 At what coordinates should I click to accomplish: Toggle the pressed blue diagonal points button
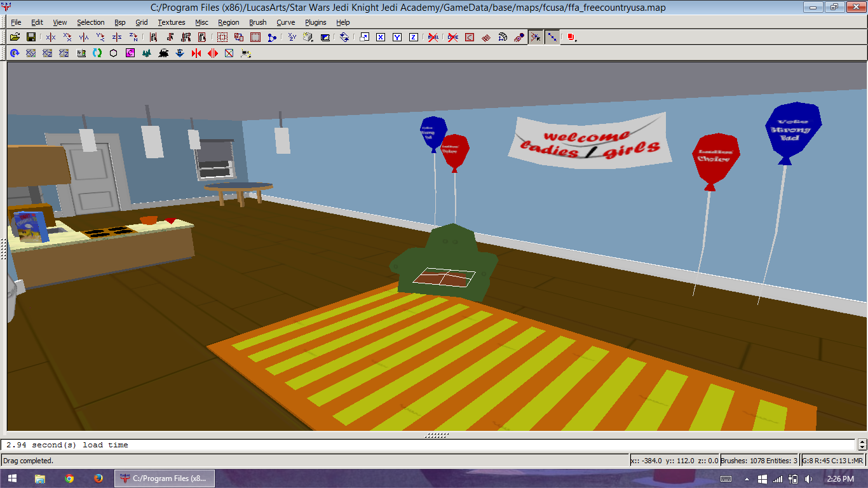(552, 37)
